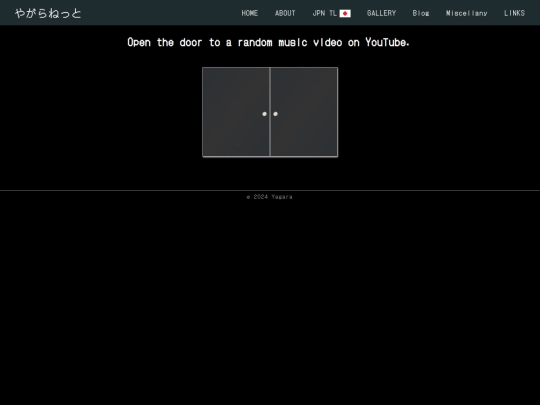This screenshot has height=405, width=540.
Task: Open the right door panel
Action: coord(304,112)
